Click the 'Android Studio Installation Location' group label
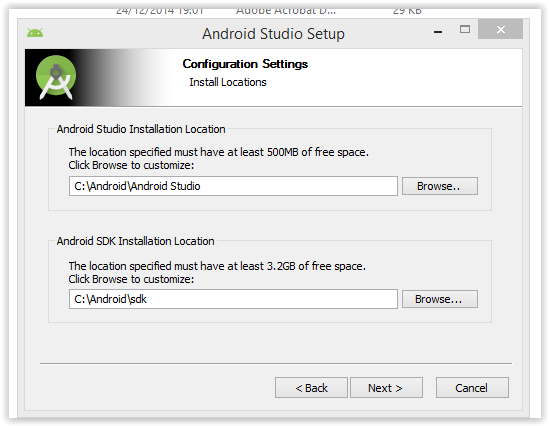 tap(141, 129)
